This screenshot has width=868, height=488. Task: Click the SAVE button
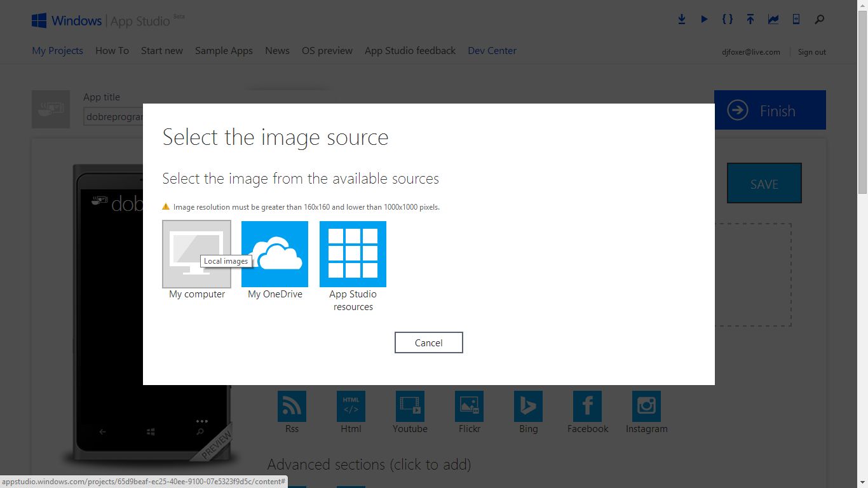(764, 184)
